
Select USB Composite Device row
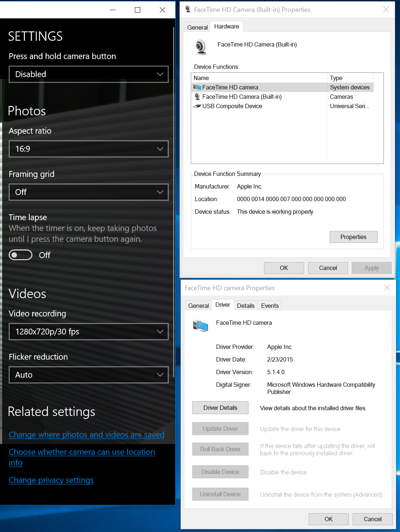coord(282,106)
